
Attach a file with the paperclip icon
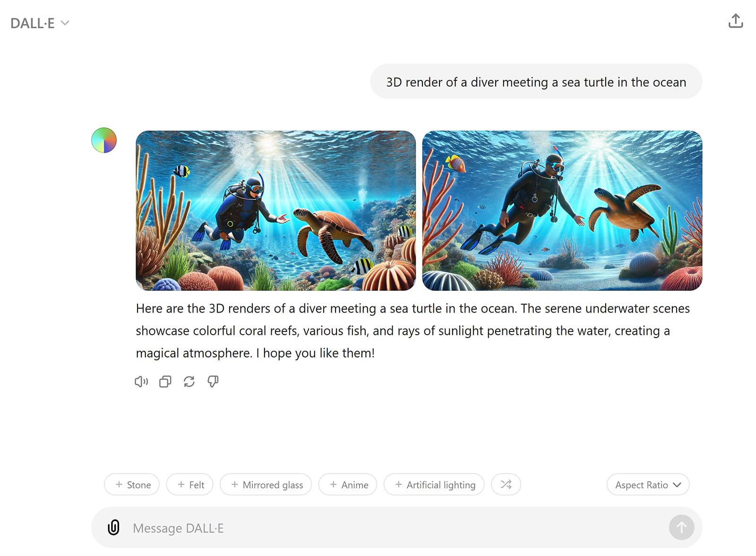pos(113,527)
